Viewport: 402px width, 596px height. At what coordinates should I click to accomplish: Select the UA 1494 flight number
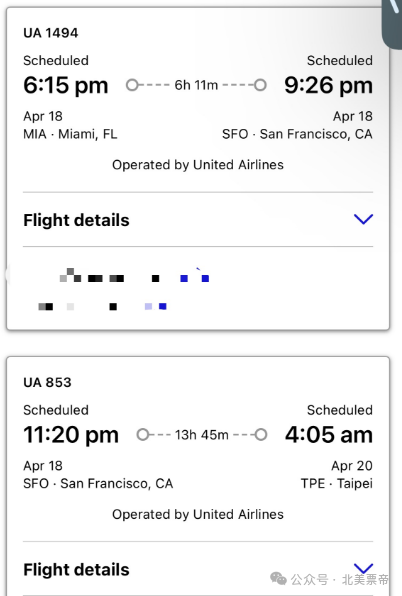(x=51, y=33)
